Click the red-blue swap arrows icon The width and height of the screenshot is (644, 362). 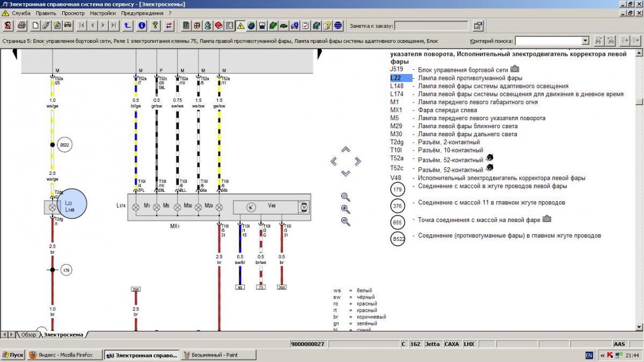169,25
